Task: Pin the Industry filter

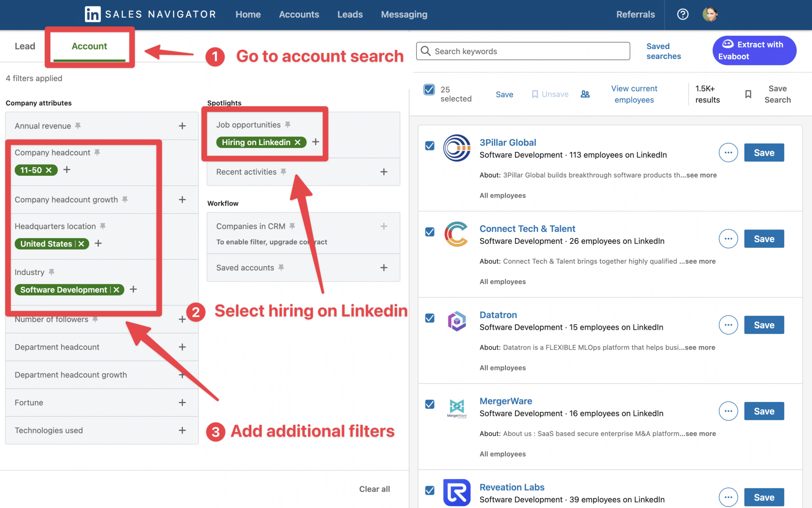Action: coord(52,272)
